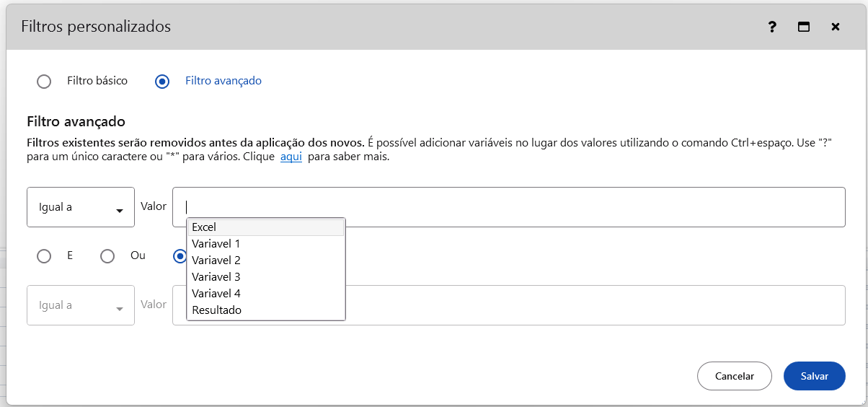Select Variavel 1 in the suggestion list
The height and width of the screenshot is (407, 868).
point(265,244)
